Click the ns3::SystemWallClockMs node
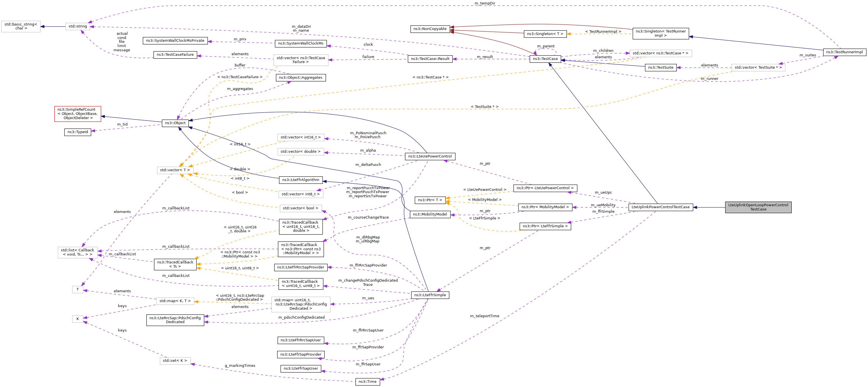868x387 pixels. click(x=301, y=43)
